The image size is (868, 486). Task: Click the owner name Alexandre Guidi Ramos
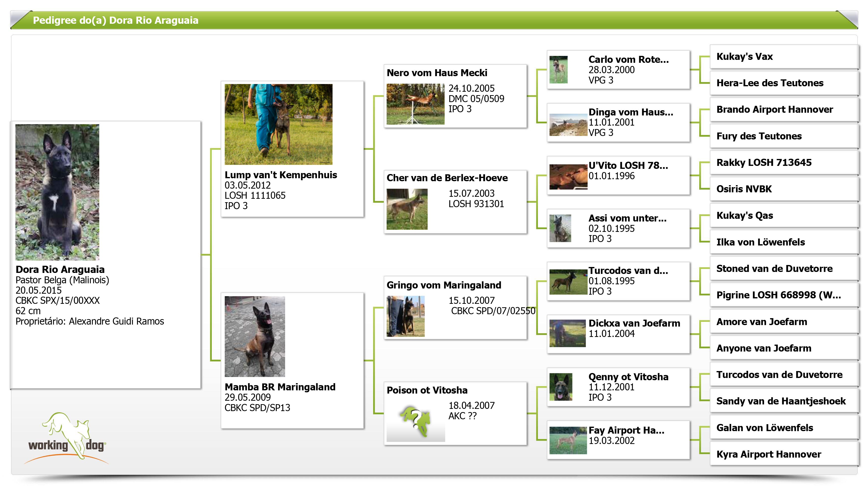click(x=116, y=321)
